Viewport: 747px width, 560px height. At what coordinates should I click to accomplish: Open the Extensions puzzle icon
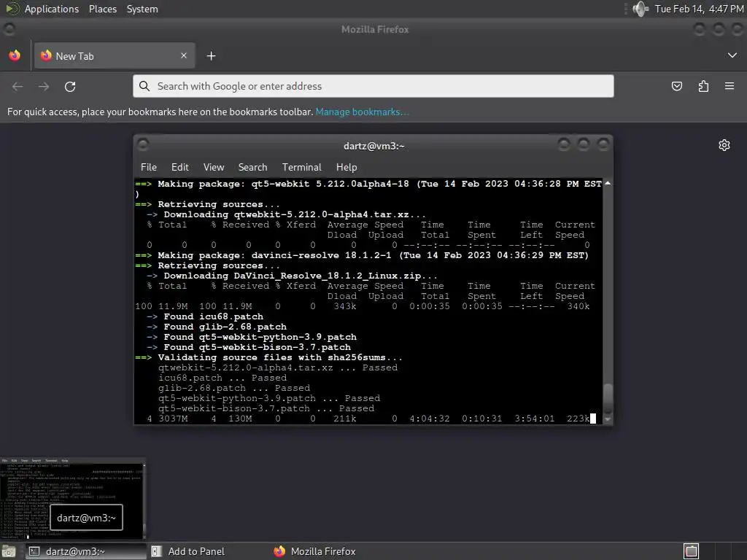tap(703, 86)
